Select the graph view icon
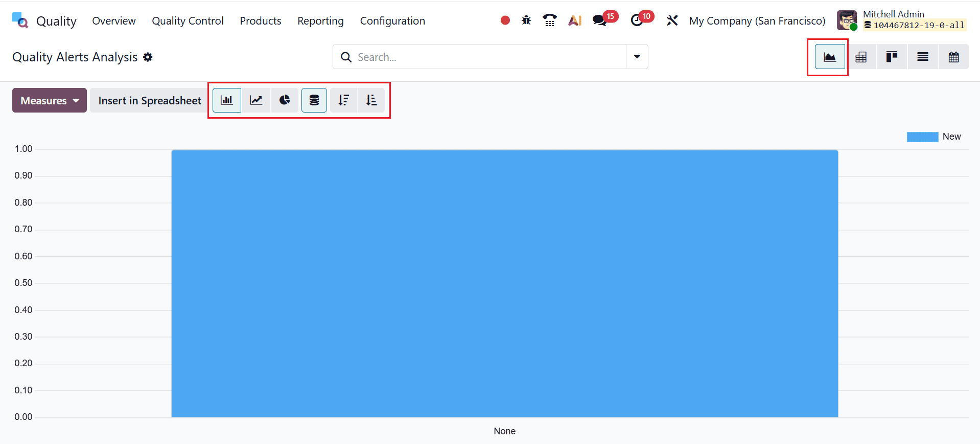The height and width of the screenshot is (444, 980). coord(830,57)
